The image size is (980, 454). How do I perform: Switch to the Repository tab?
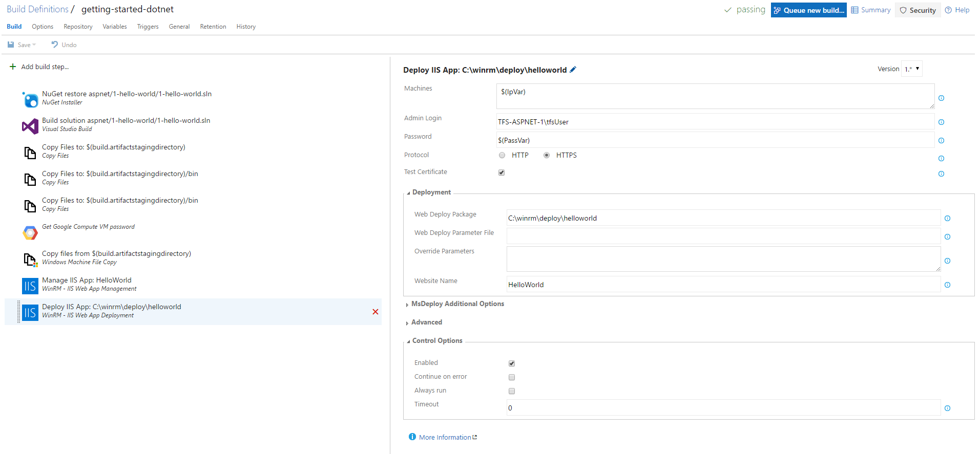(78, 27)
